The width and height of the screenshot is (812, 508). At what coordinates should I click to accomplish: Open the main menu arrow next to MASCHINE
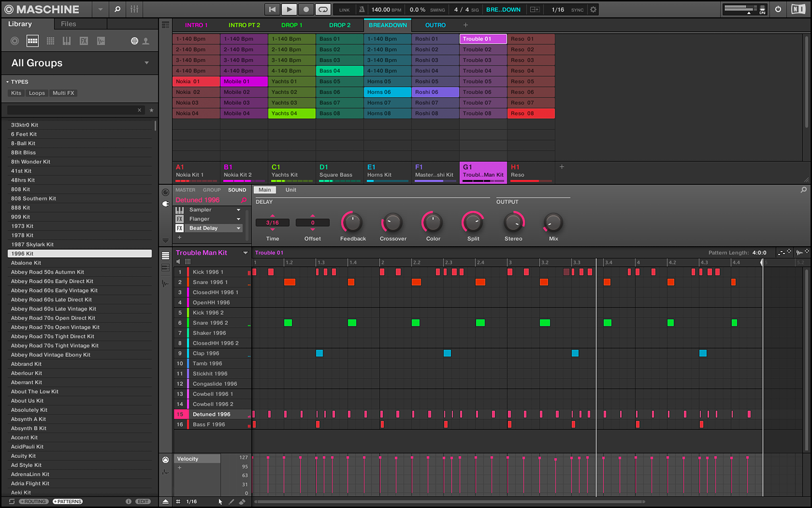point(100,9)
